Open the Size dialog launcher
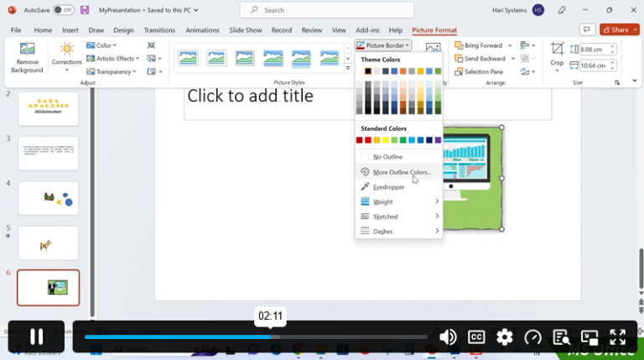The image size is (644, 360). tap(617, 82)
